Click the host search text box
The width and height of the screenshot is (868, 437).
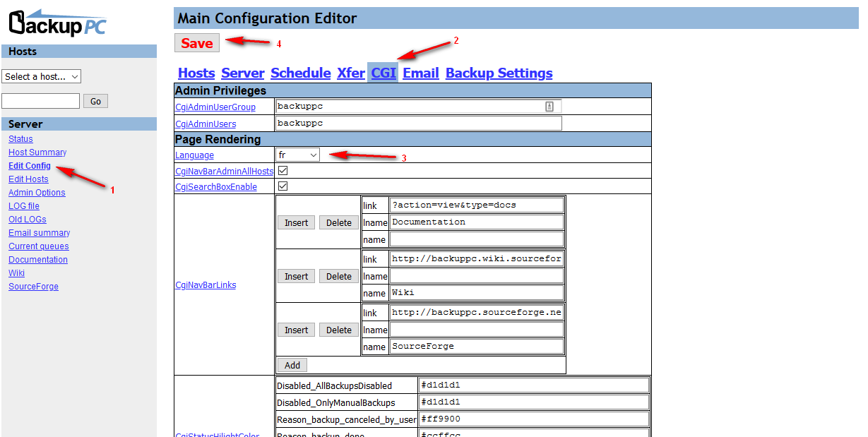(x=40, y=101)
